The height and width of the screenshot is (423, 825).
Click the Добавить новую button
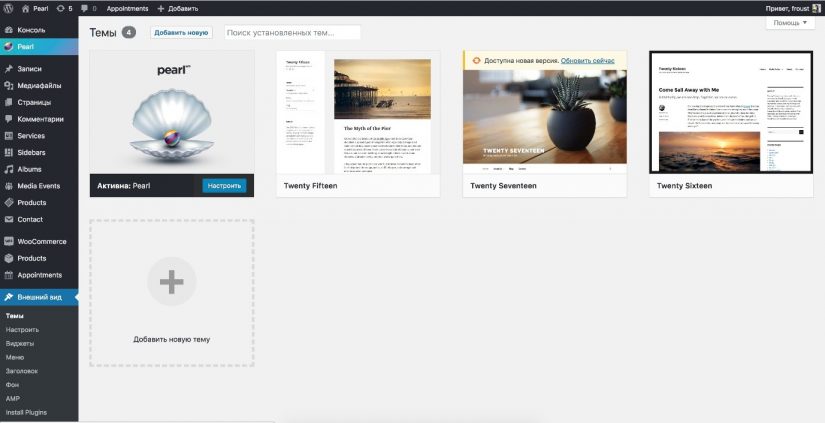[181, 33]
